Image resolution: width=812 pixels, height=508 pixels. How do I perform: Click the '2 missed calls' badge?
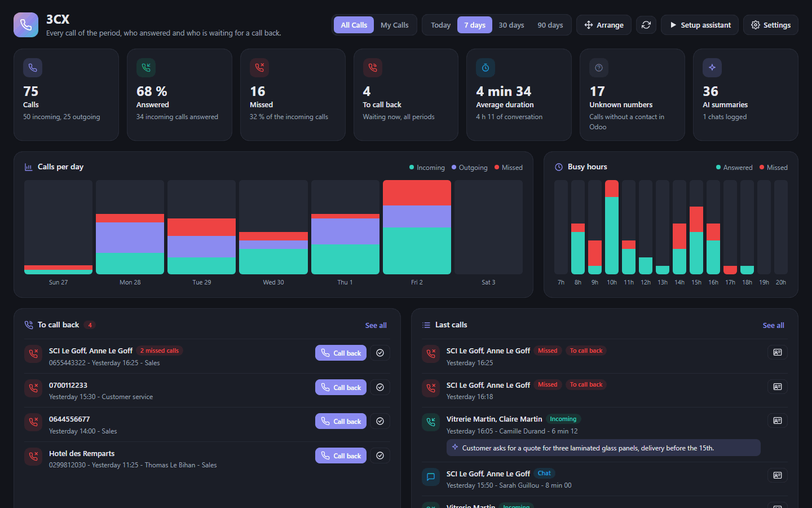pyautogui.click(x=160, y=351)
